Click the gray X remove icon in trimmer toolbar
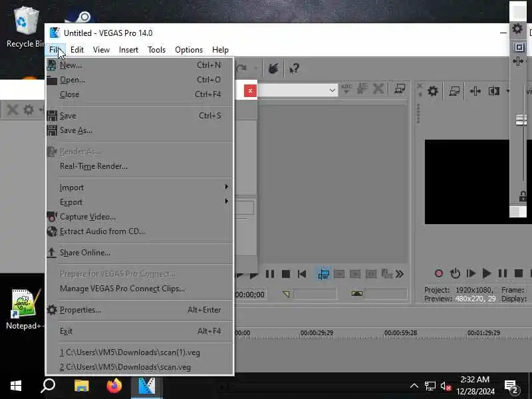The image size is (532, 399). pyautogui.click(x=378, y=89)
